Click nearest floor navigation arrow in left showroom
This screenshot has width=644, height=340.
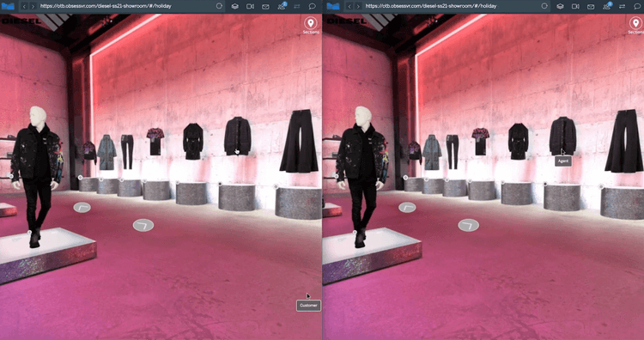coord(143,225)
